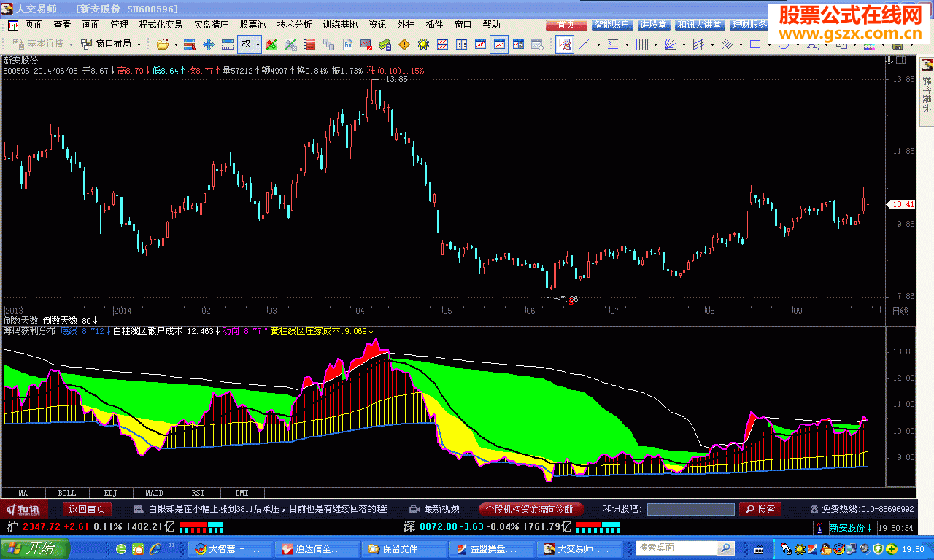Click the 日线 period label
This screenshot has width=934, height=560.
point(900,311)
